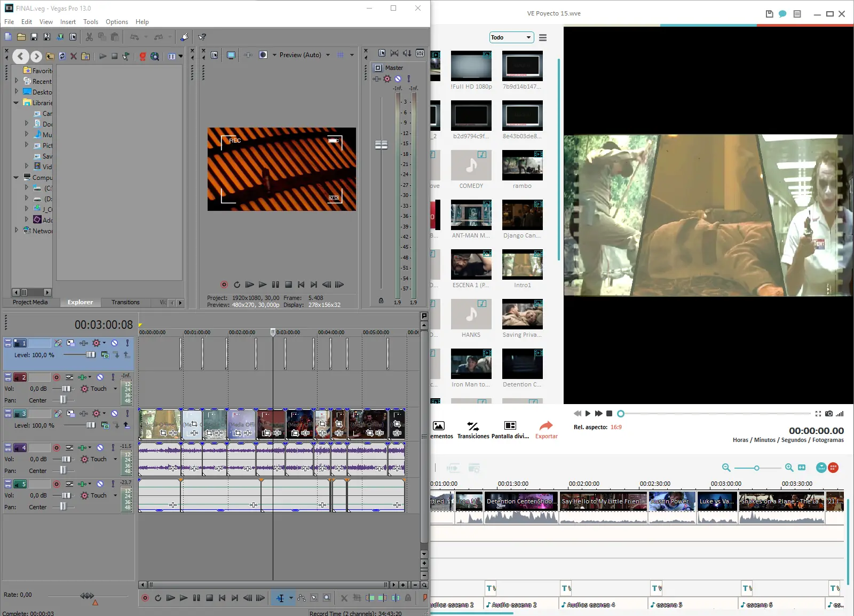Go up one folder level in Explorer
The height and width of the screenshot is (616, 854).
50,56
